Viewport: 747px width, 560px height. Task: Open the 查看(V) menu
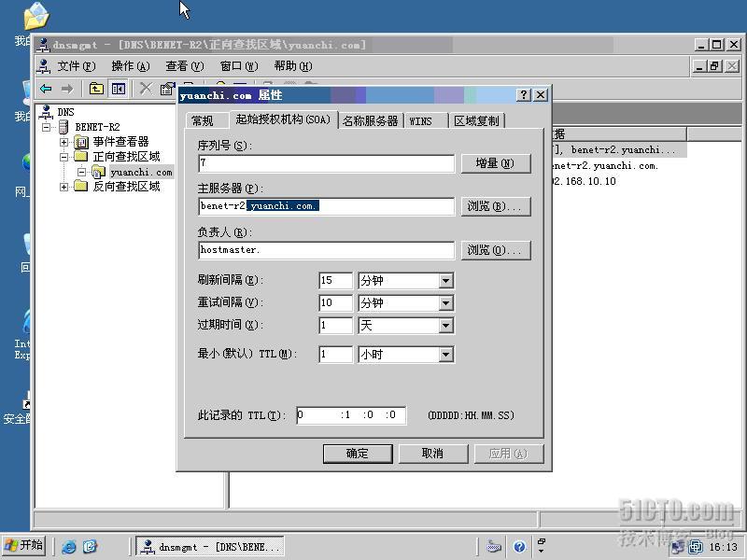pos(184,66)
